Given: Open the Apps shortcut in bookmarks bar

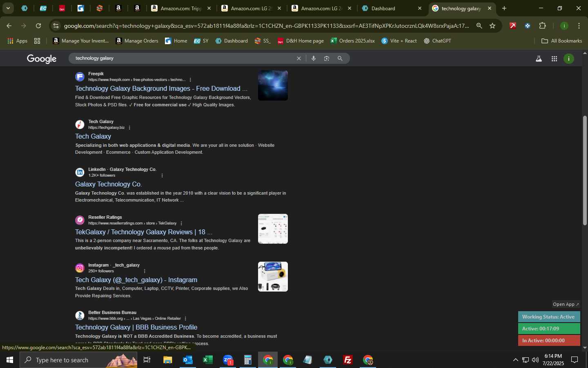Looking at the screenshot, I should click(18, 41).
